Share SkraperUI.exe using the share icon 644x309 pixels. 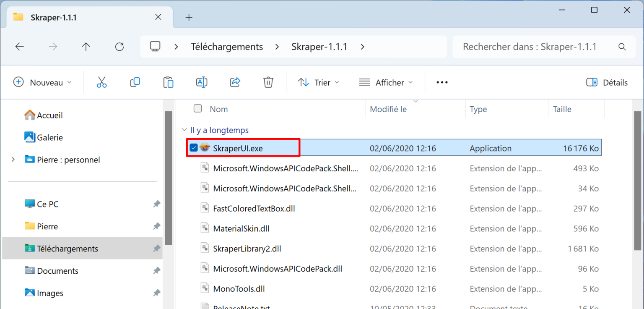(x=235, y=82)
